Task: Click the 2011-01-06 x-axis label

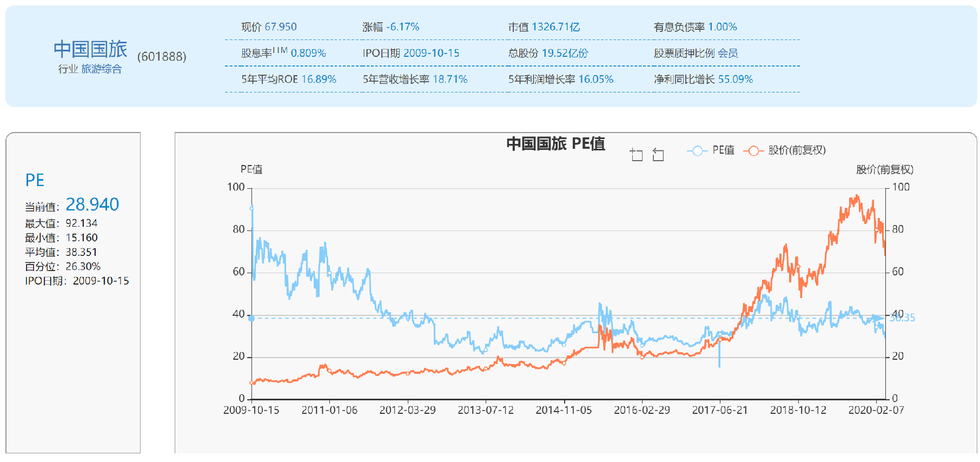Action: point(329,411)
